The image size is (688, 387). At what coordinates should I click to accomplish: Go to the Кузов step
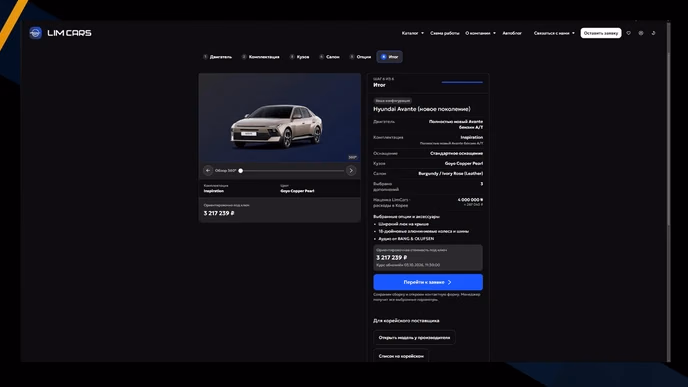point(300,57)
